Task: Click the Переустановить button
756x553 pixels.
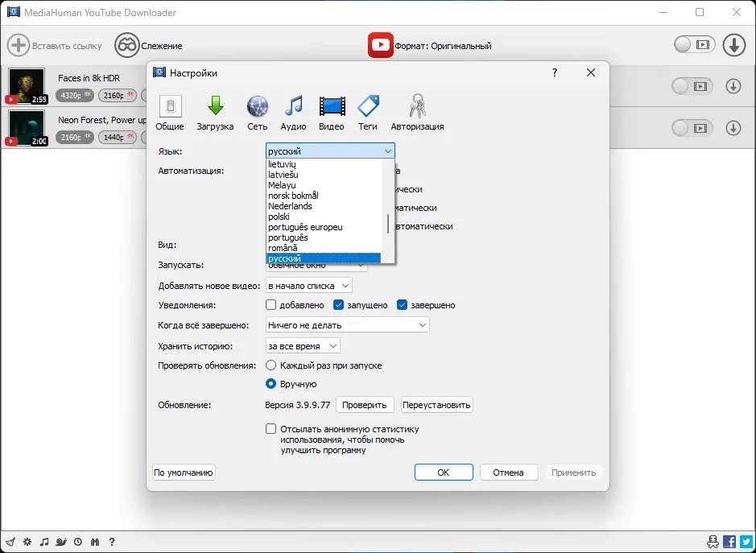Action: [436, 405]
